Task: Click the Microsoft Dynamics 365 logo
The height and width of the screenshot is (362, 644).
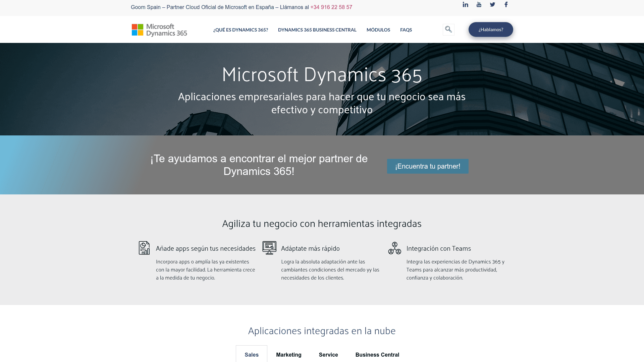Action: [x=159, y=30]
